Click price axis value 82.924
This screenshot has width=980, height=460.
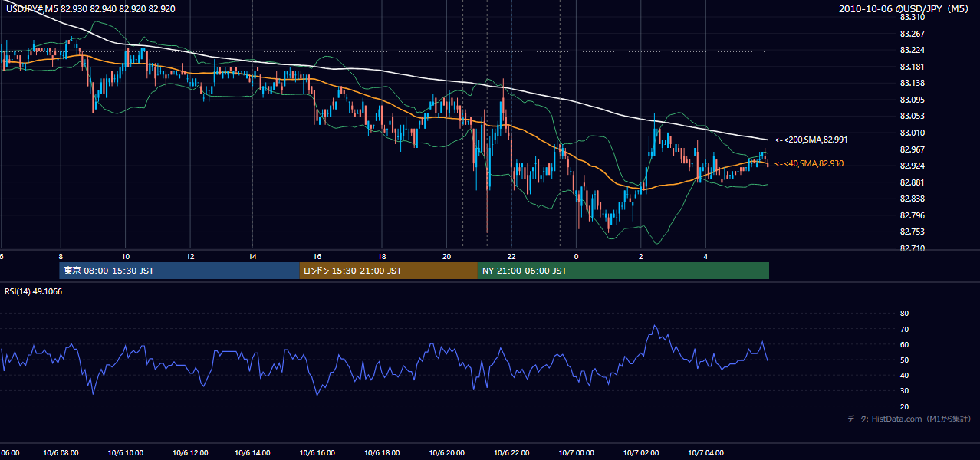(911, 166)
